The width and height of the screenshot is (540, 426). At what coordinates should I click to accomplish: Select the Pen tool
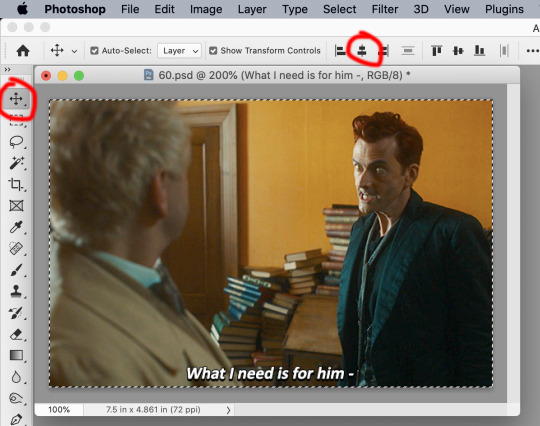pyautogui.click(x=16, y=419)
